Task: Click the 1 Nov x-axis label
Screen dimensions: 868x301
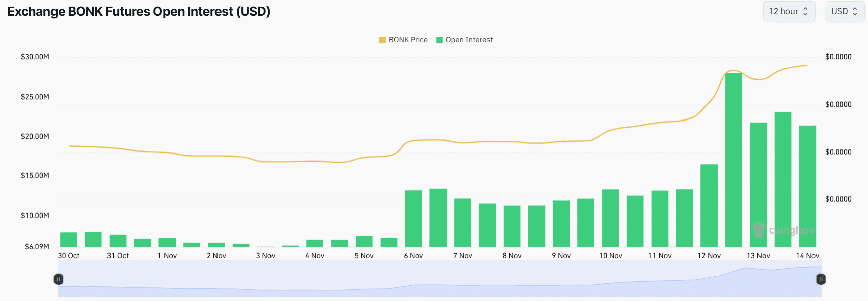Action: (167, 256)
